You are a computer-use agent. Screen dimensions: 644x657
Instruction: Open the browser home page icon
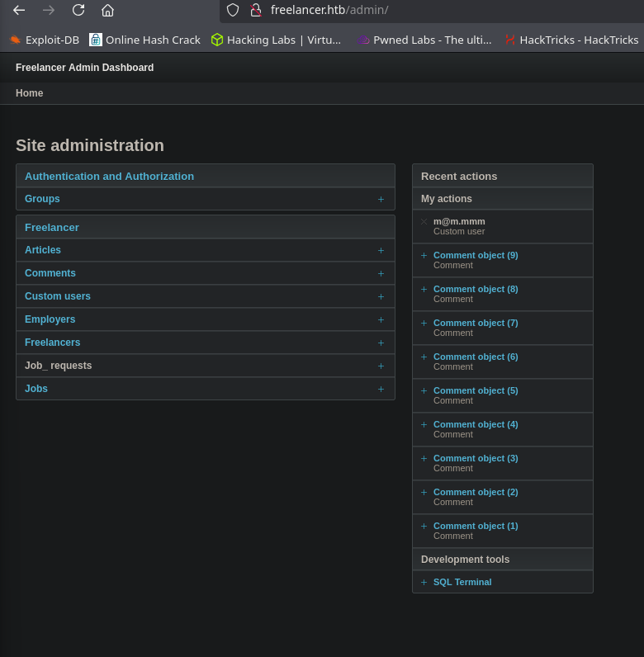108,10
